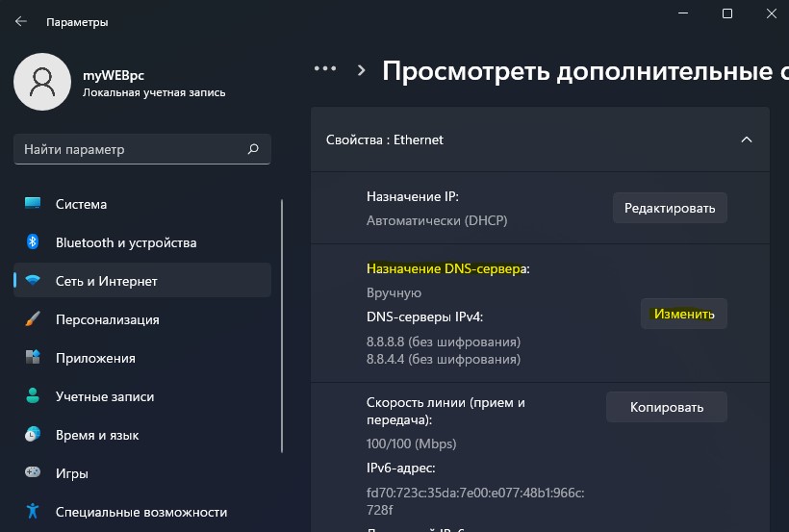
Task: Click the Игры gamepad icon
Action: pyautogui.click(x=33, y=472)
